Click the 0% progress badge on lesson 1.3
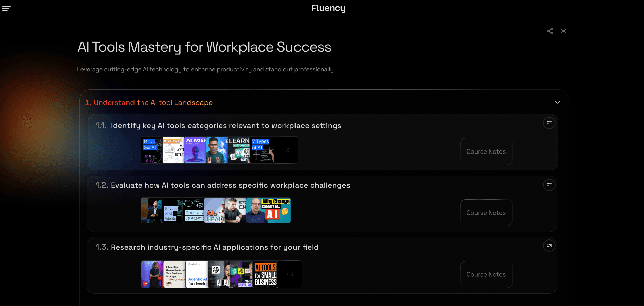Screen dimensions: 644x306 [549, 246]
